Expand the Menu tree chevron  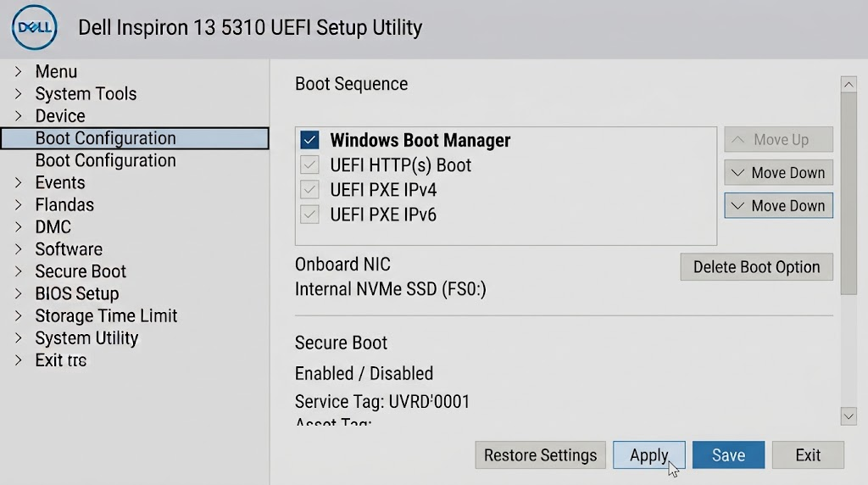pyautogui.click(x=19, y=71)
